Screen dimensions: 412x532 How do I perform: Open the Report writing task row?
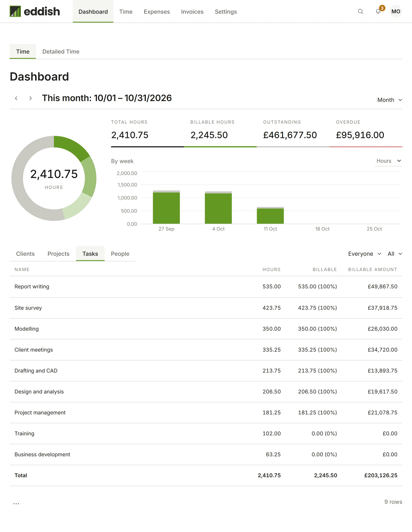click(x=206, y=287)
